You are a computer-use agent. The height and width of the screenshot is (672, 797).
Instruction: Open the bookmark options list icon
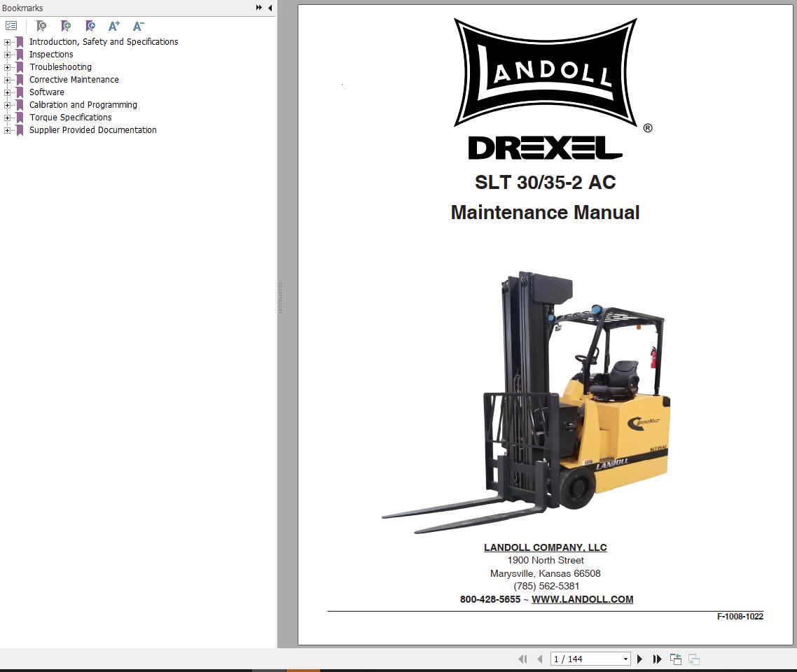point(11,25)
